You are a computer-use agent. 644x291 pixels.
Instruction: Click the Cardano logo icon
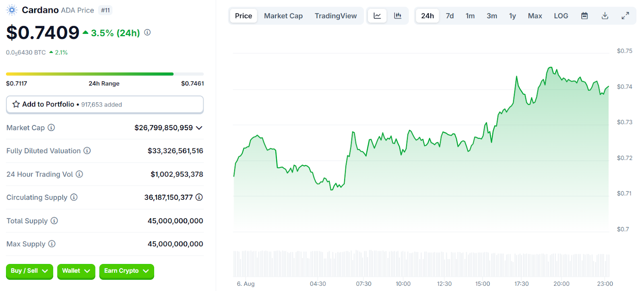coord(12,10)
